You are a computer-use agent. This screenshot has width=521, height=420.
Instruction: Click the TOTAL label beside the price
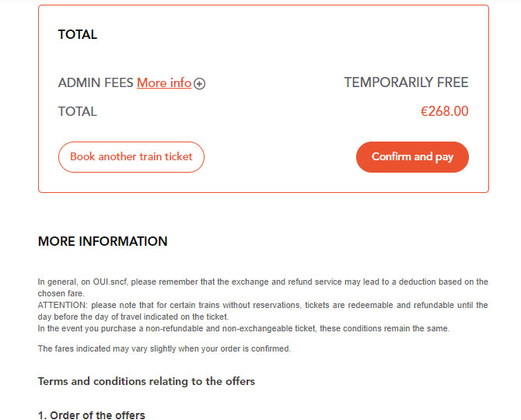pos(78,112)
